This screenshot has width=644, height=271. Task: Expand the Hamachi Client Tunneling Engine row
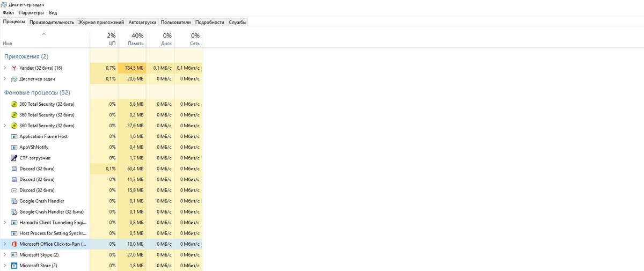point(5,222)
